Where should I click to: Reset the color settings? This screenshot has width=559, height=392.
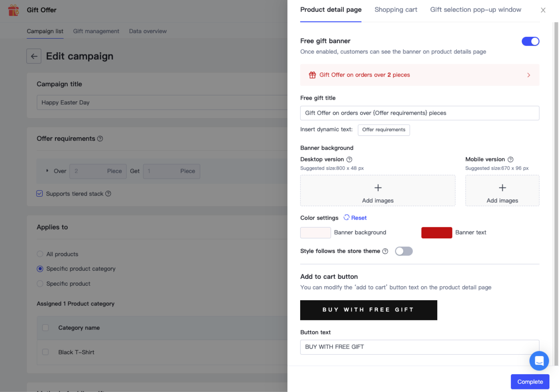[355, 218]
